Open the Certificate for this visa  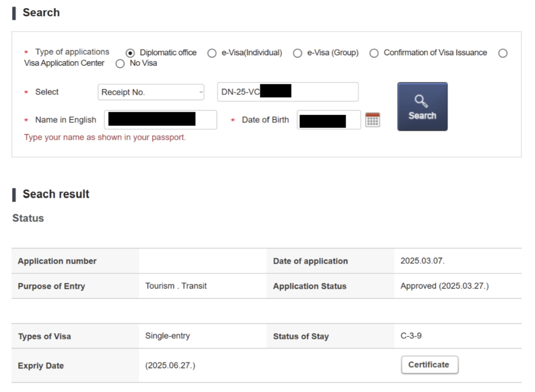pyautogui.click(x=429, y=365)
